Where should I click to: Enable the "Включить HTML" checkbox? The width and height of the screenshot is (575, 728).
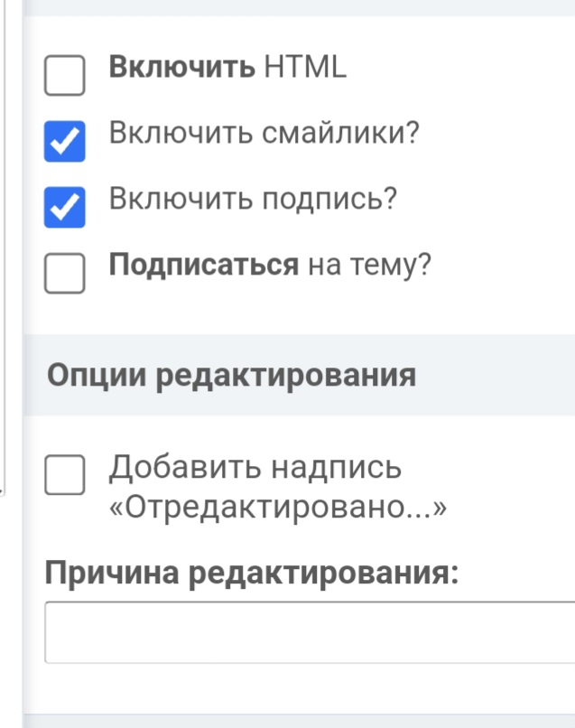click(x=64, y=76)
